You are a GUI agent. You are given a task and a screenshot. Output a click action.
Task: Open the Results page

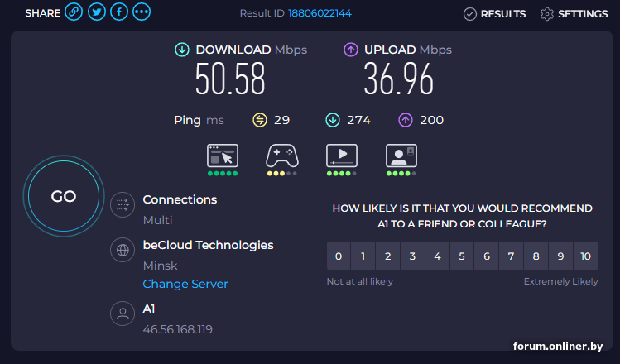494,13
